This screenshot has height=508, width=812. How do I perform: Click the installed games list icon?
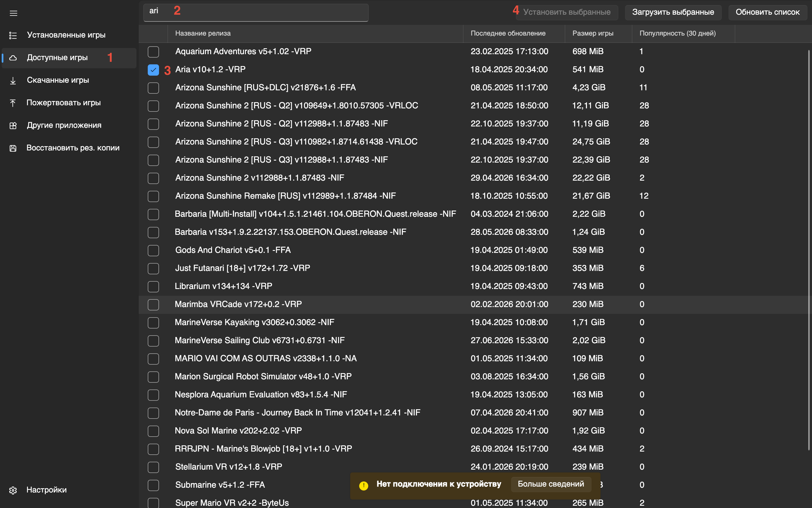tap(13, 35)
